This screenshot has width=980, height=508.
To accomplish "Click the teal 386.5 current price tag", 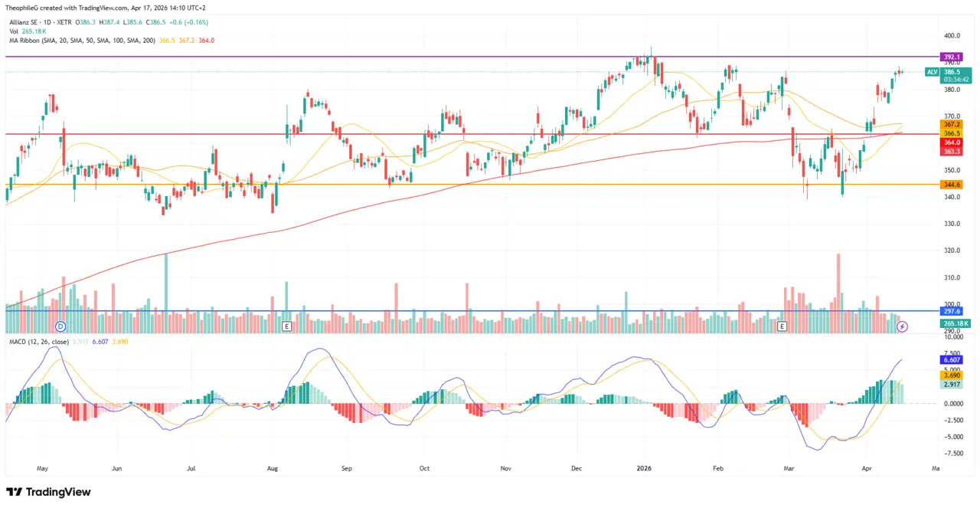I will pos(951,71).
